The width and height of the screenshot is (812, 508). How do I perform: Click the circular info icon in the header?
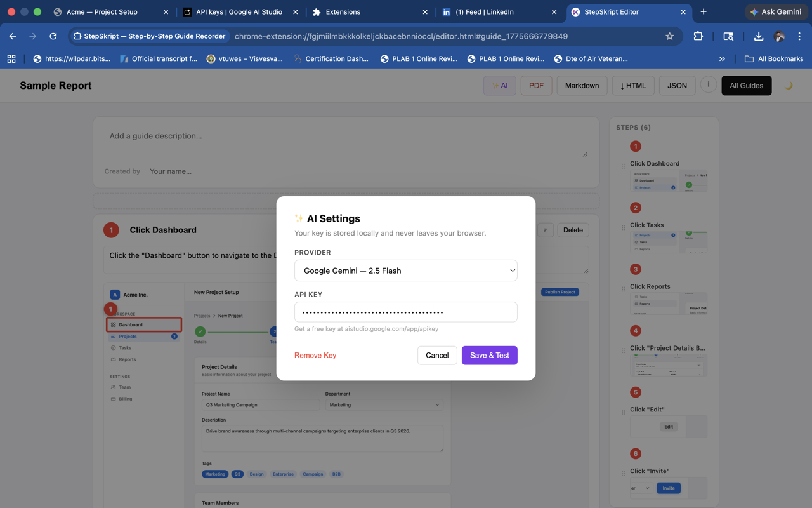(709, 84)
